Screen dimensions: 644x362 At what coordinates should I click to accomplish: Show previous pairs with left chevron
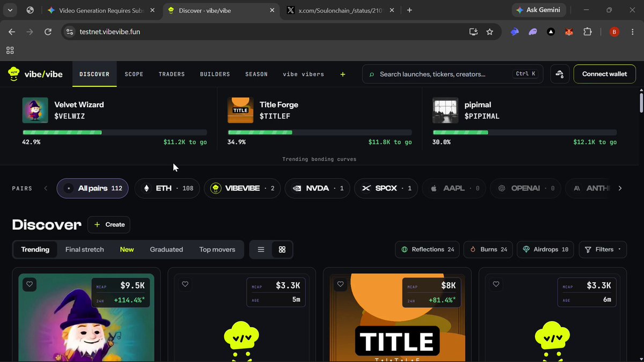click(46, 188)
